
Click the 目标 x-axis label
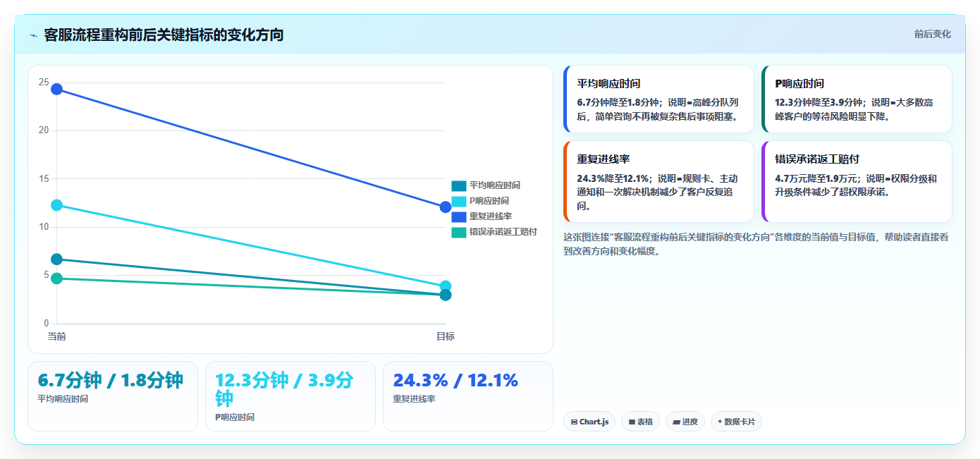click(x=446, y=336)
